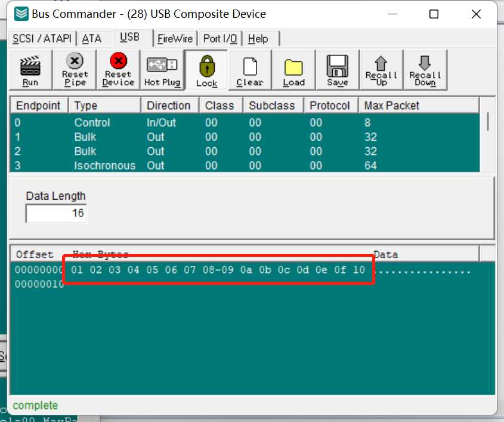Image resolution: width=504 pixels, height=422 pixels.
Task: Click the Subclass column header
Action: tap(273, 105)
